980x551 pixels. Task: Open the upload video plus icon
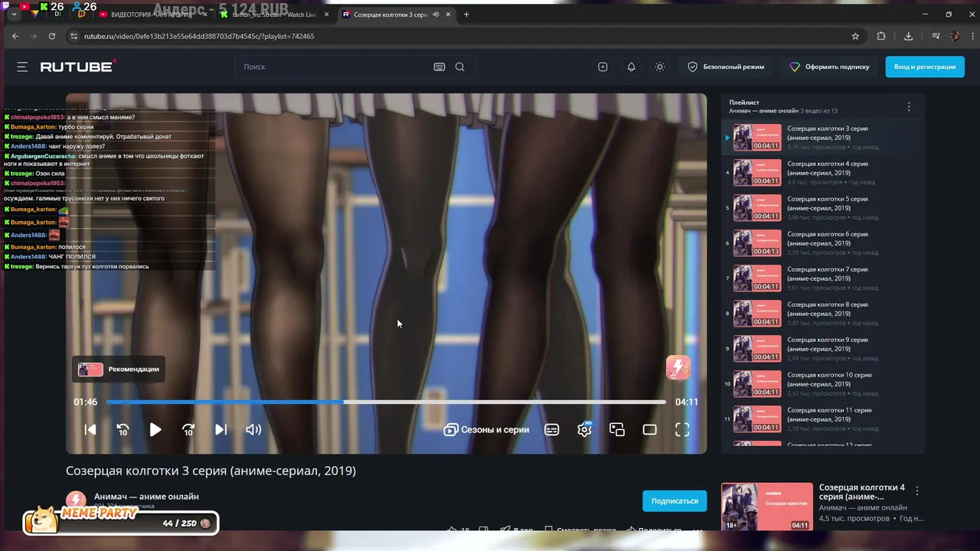click(603, 67)
